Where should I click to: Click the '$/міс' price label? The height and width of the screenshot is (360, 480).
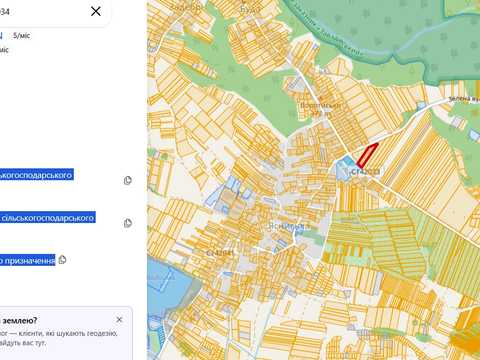[22, 36]
